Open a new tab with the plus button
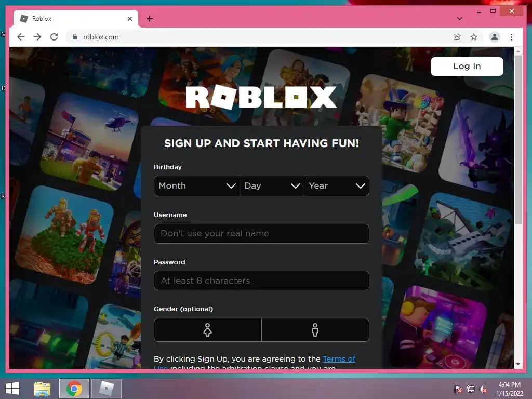 [149, 19]
